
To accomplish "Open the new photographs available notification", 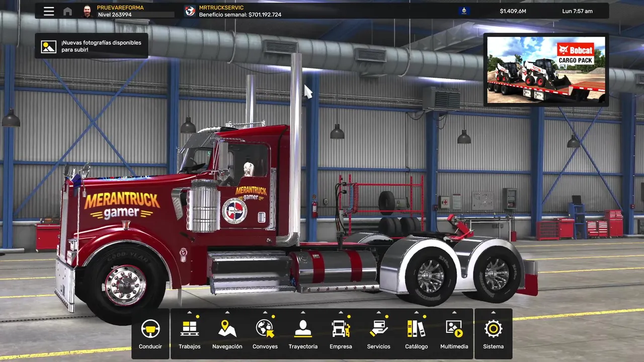I will (x=92, y=46).
